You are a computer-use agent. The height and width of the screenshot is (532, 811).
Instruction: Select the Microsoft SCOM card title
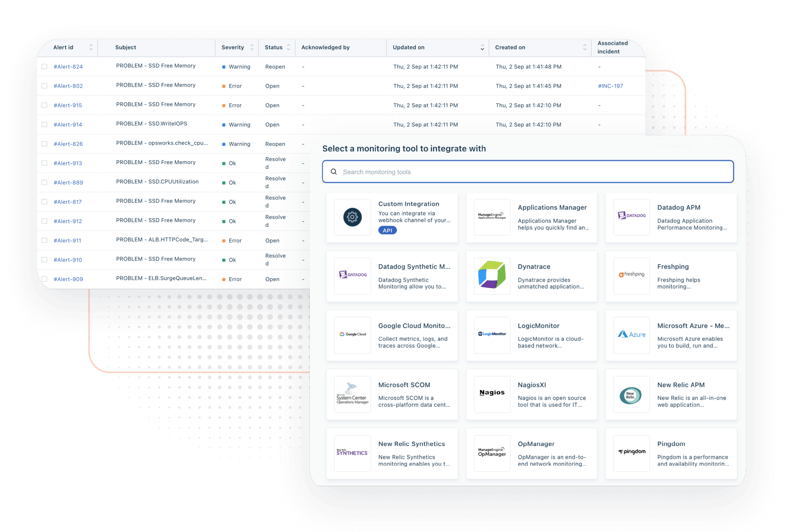tap(404, 385)
